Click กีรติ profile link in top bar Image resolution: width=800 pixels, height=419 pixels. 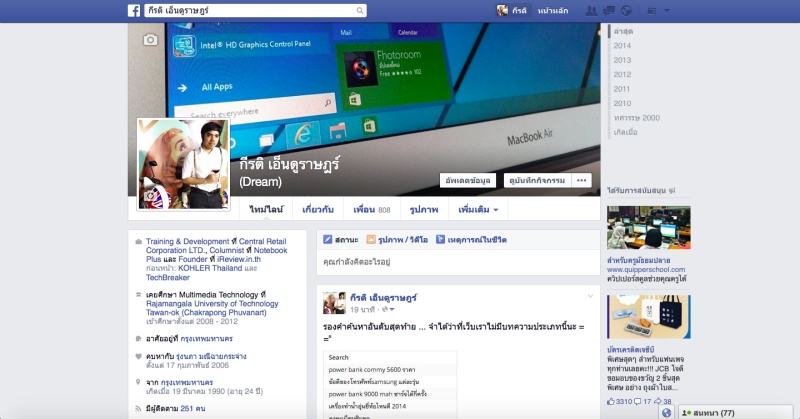click(519, 10)
